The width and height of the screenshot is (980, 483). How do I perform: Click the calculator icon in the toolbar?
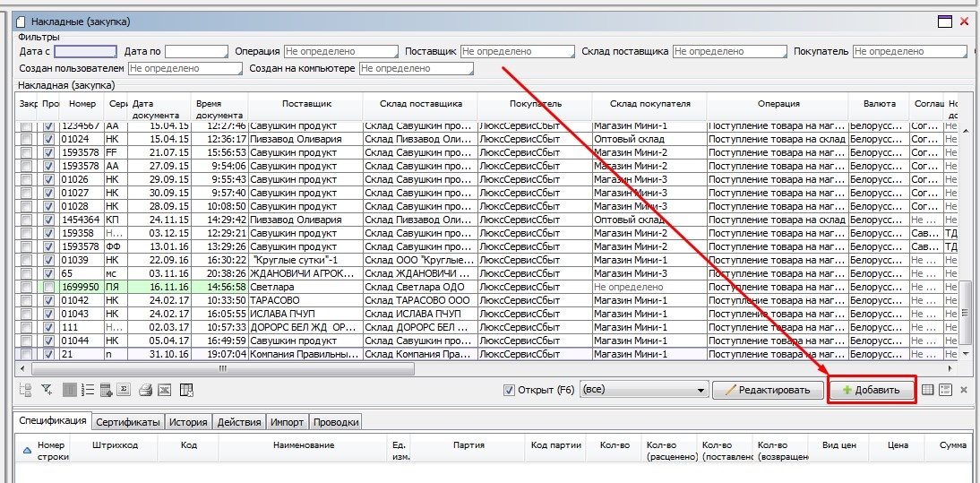point(107,390)
